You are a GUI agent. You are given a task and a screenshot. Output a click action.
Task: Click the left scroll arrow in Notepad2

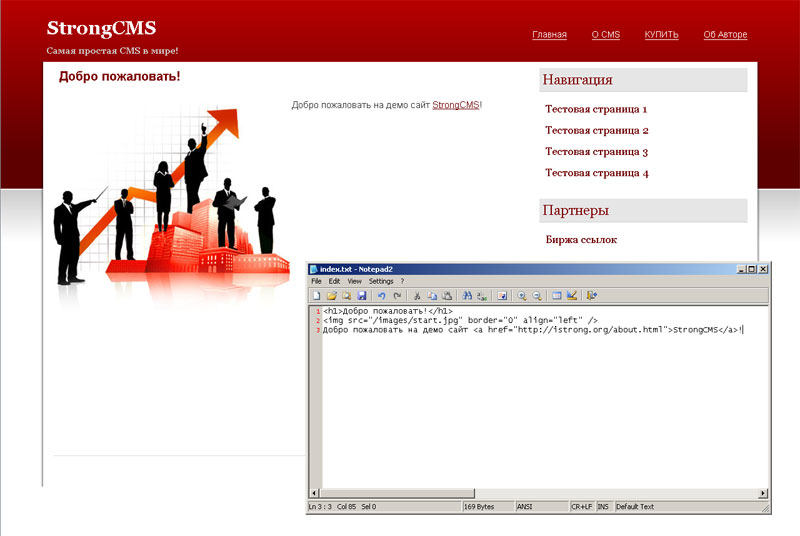(314, 493)
